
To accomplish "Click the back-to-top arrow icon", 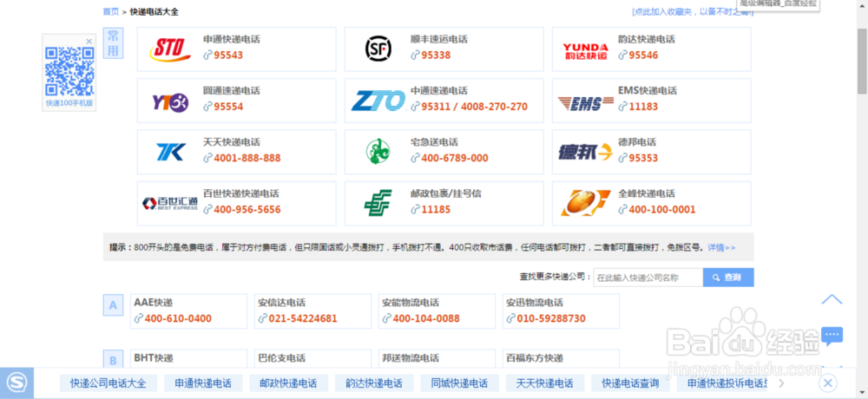I will 832,299.
